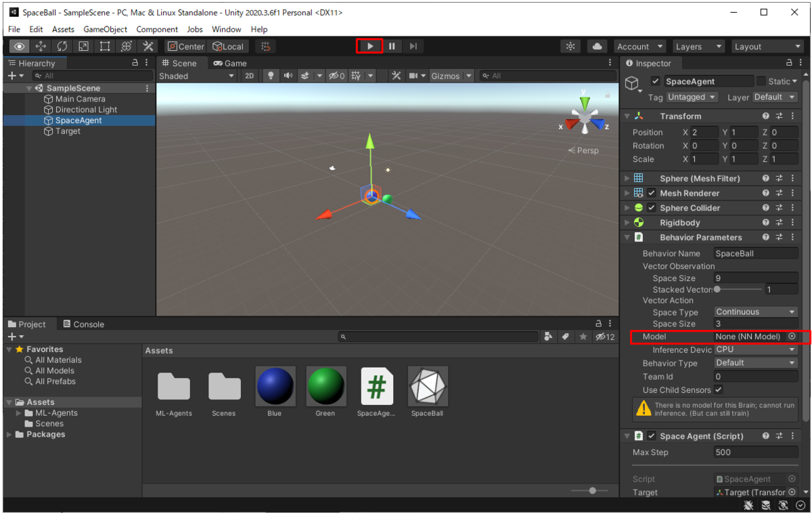Viewport: 812px width, 514px height.
Task: Disable the Sphere Collider checkbox
Action: tap(652, 208)
